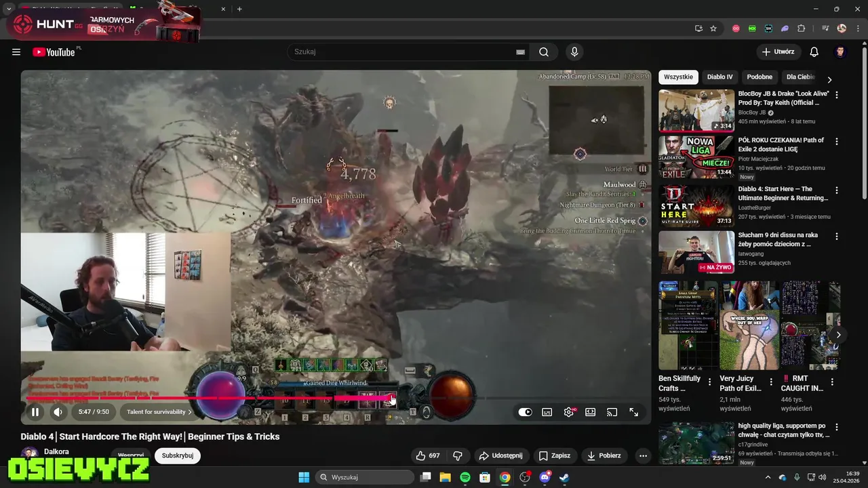
Task: Open Discord from the taskbar
Action: click(545, 477)
